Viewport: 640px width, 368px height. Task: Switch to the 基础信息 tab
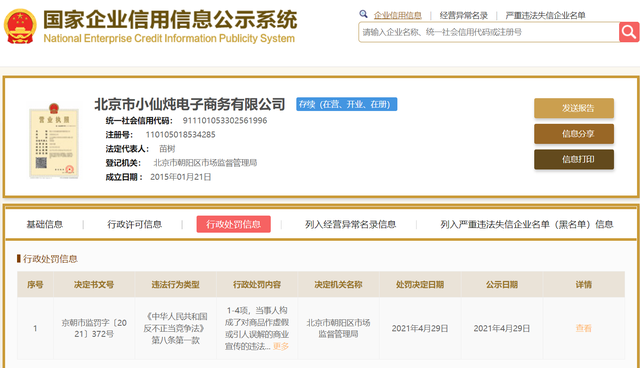(x=44, y=224)
